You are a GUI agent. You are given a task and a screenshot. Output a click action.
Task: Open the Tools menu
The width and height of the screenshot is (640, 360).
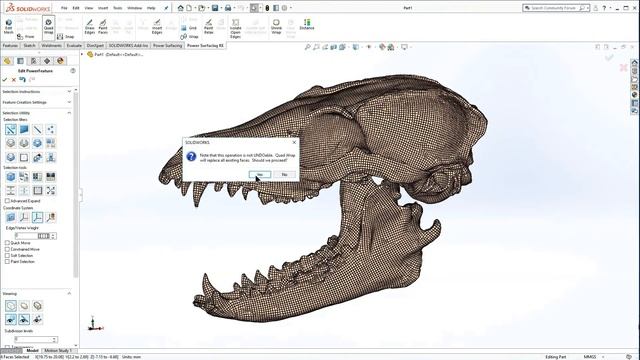(118, 8)
